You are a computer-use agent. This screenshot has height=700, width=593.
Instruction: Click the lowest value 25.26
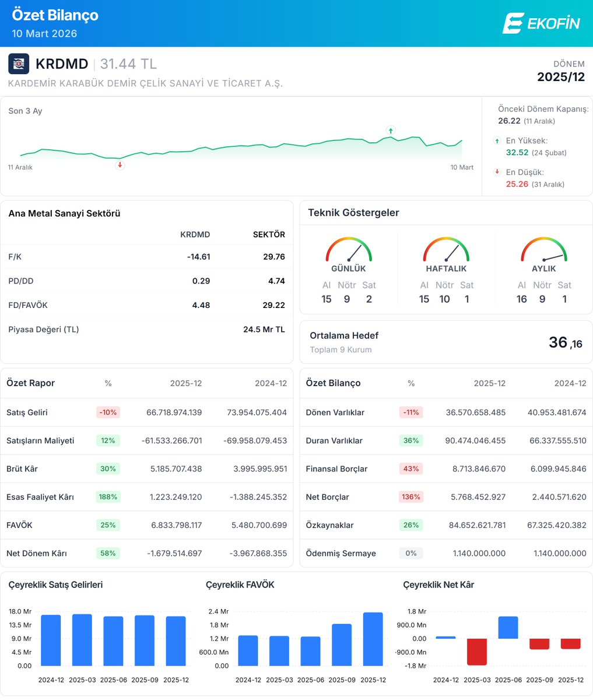517,184
